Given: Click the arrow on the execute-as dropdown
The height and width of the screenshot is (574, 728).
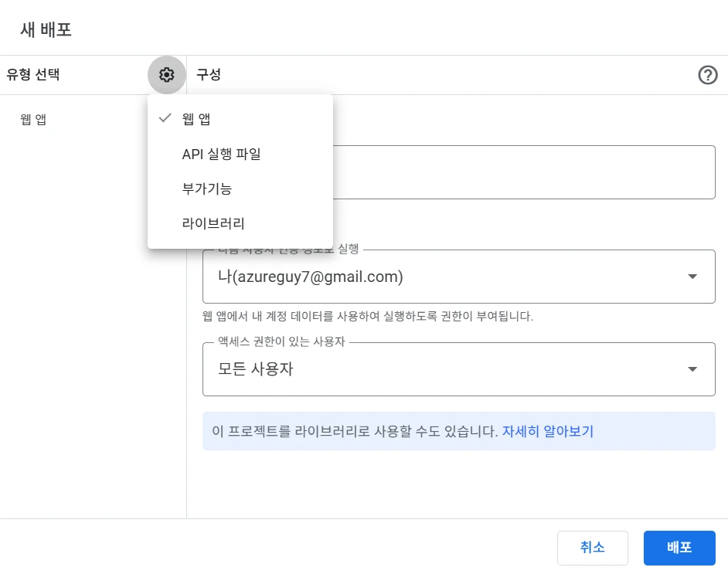Looking at the screenshot, I should pos(692,277).
